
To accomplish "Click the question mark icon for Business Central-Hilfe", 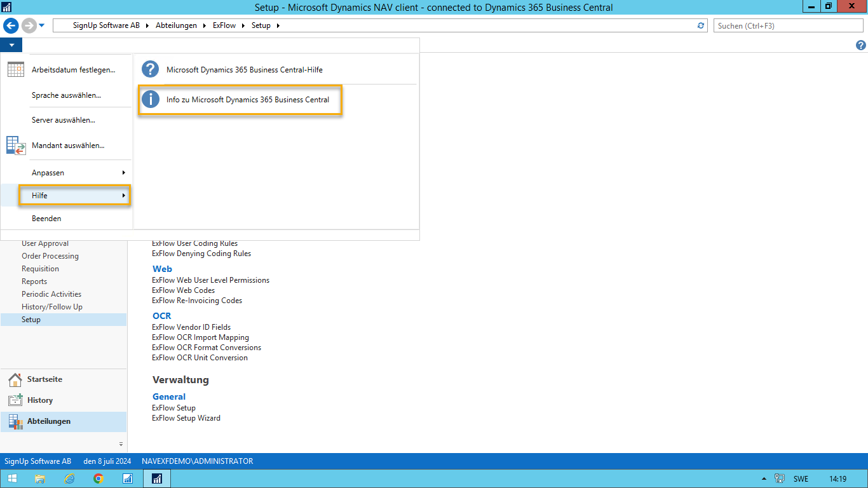I will tap(150, 69).
